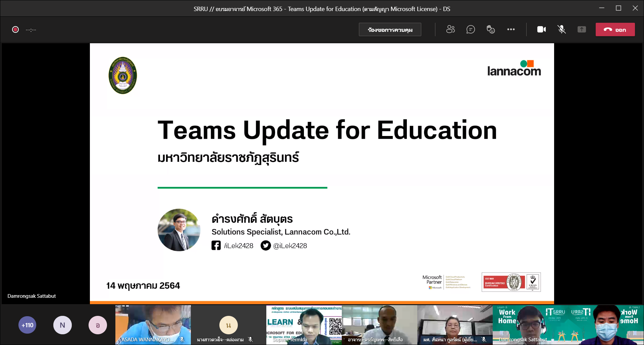
Task: Toggle the camera on or off
Action: point(541,29)
